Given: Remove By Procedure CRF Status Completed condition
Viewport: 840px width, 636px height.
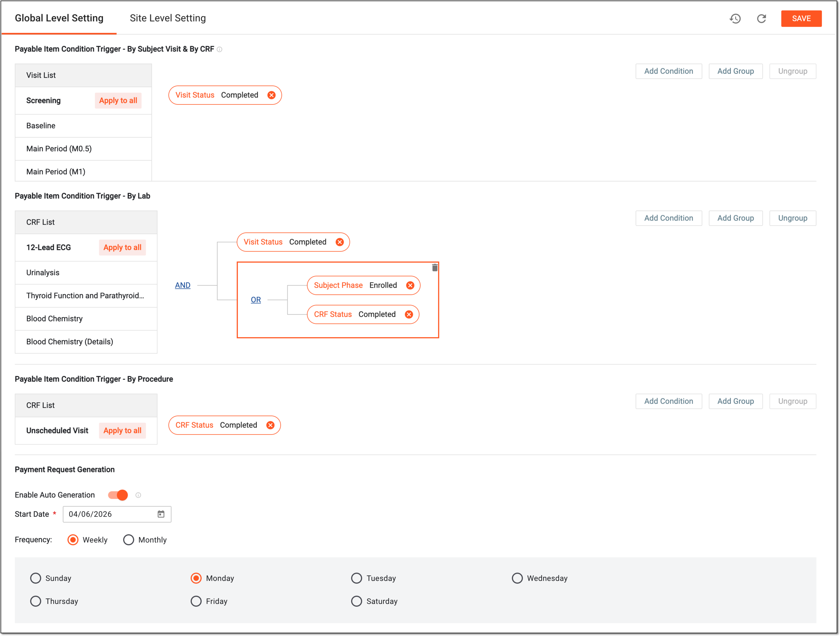Looking at the screenshot, I should (x=270, y=425).
